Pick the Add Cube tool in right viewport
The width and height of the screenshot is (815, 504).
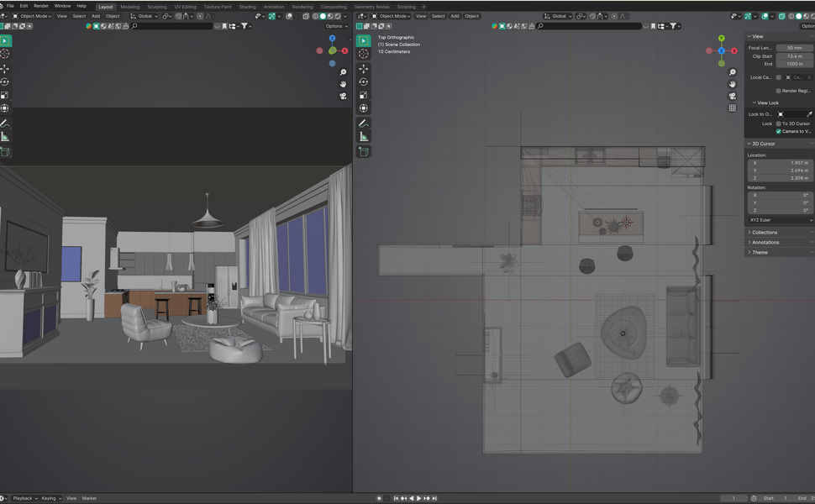[x=364, y=152]
